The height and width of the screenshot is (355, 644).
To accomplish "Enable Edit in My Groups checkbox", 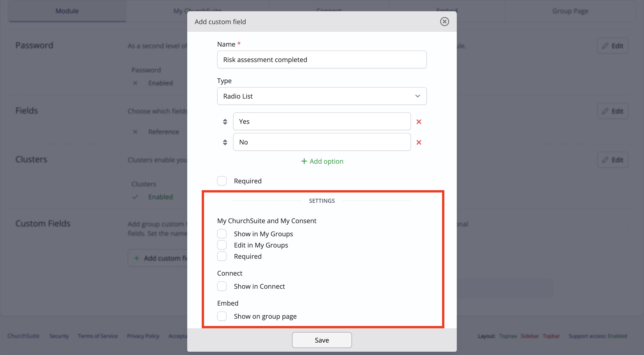I will [x=222, y=245].
